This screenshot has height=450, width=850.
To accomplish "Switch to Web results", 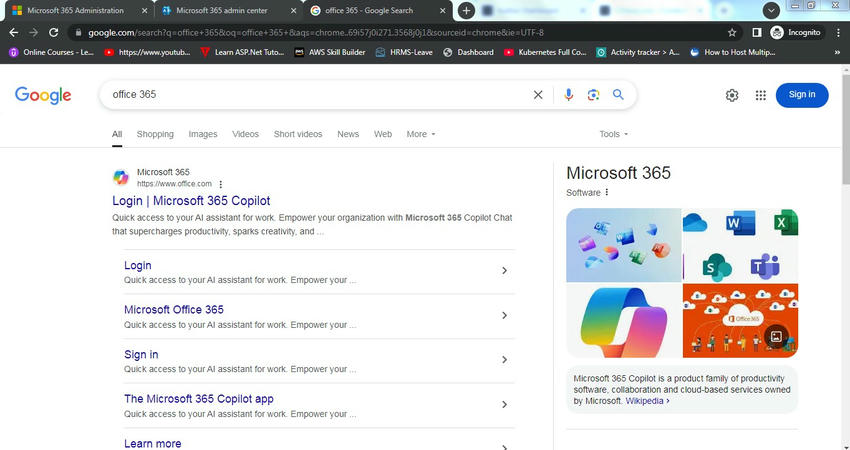I will [x=383, y=134].
